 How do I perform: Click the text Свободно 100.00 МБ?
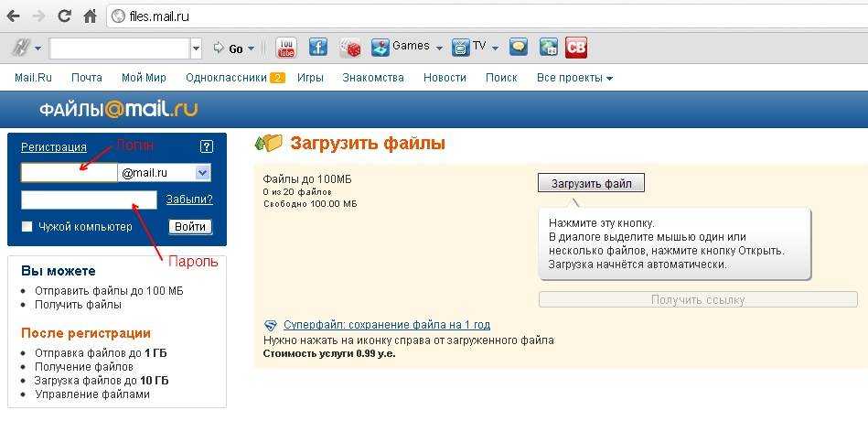310,204
